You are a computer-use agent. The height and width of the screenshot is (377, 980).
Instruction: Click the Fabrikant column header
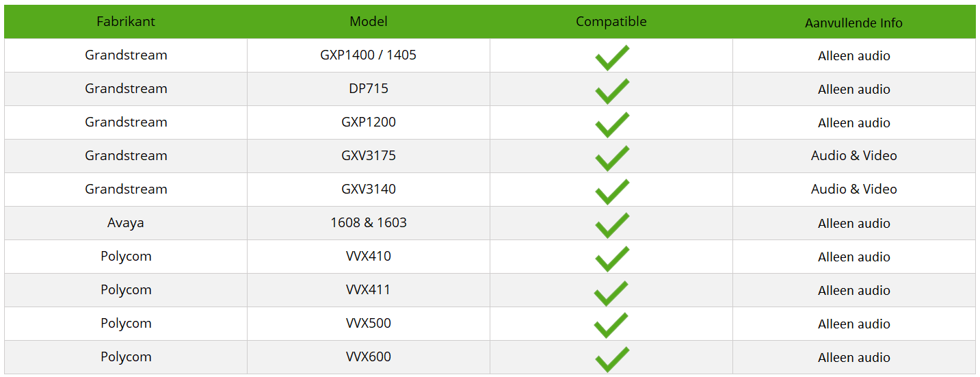[126, 21]
